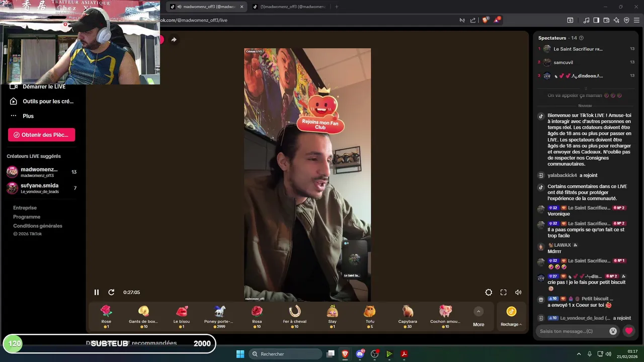The width and height of the screenshot is (644, 362).
Task: Send the Tofu gift
Action: click(x=370, y=317)
